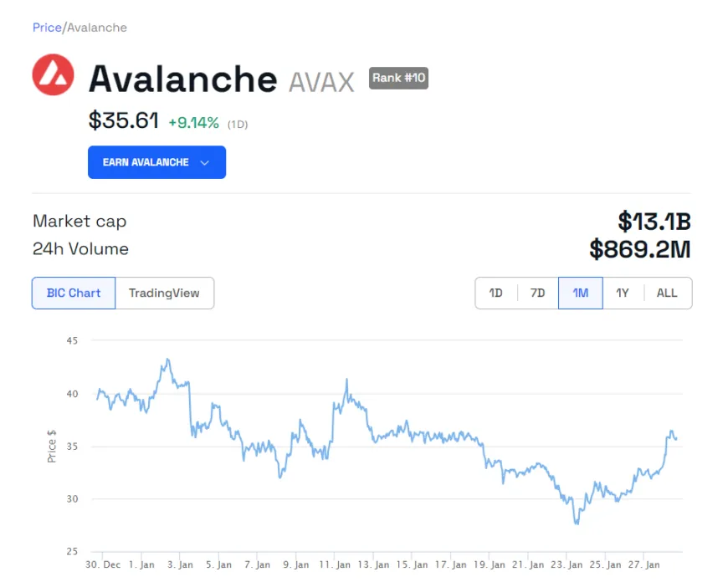Click the Avalanche breadcrumb label
This screenshot has width=728, height=587.
[x=95, y=28]
